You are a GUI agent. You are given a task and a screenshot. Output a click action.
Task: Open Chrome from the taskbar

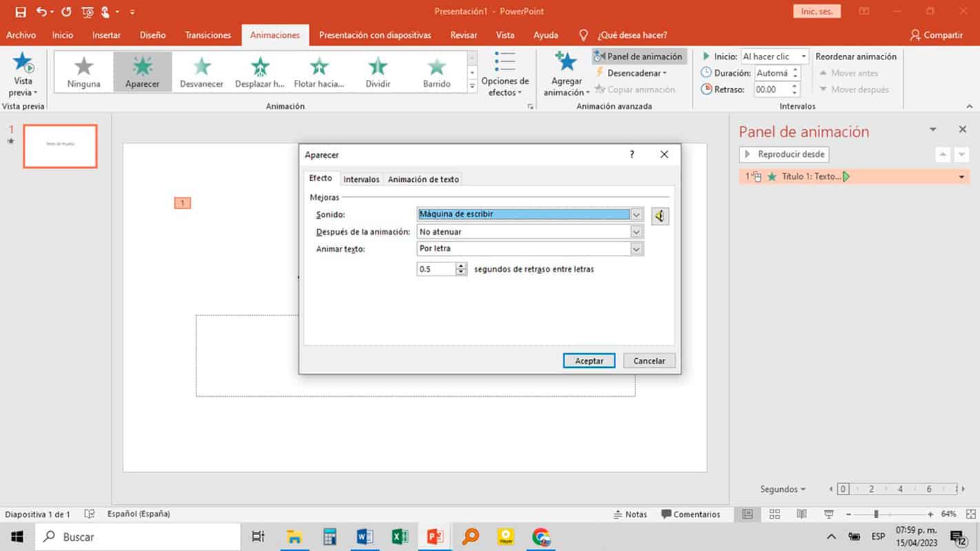tap(541, 537)
